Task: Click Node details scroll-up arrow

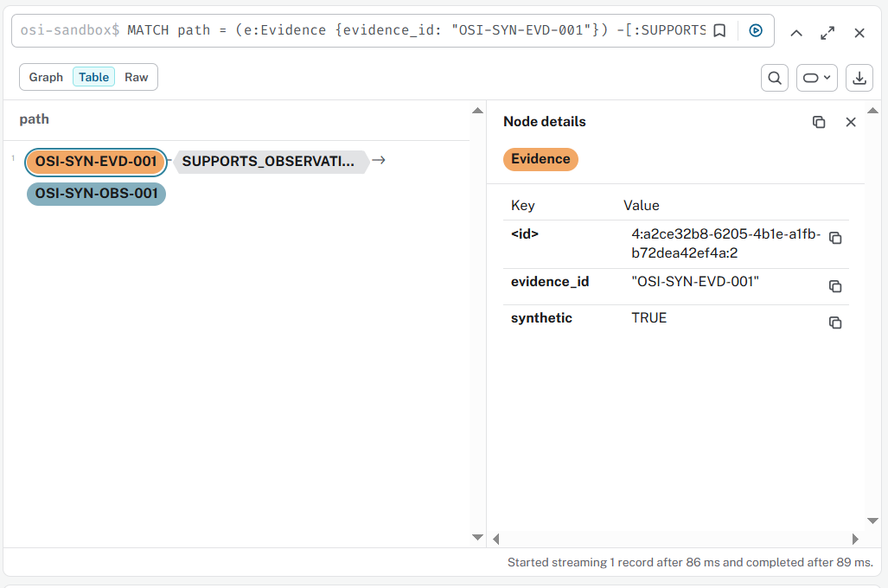Action: click(x=872, y=111)
